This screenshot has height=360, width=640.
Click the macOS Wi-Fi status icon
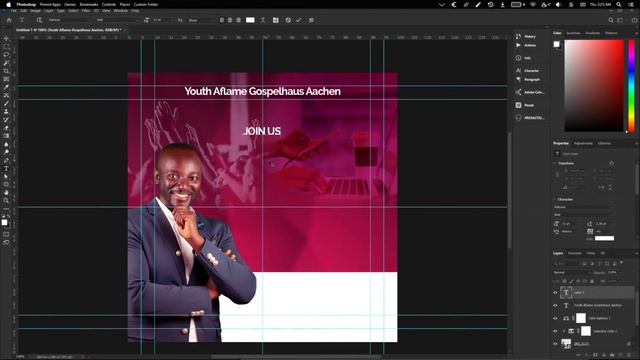coord(533,4)
